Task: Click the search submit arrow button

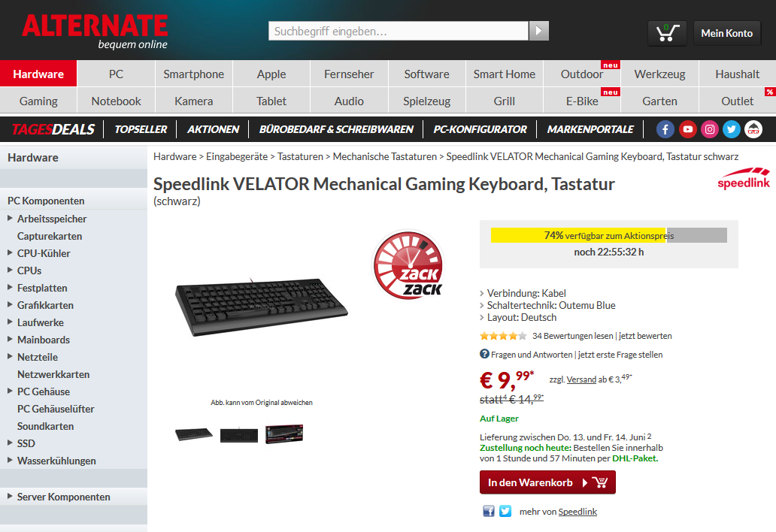Action: pyautogui.click(x=539, y=31)
